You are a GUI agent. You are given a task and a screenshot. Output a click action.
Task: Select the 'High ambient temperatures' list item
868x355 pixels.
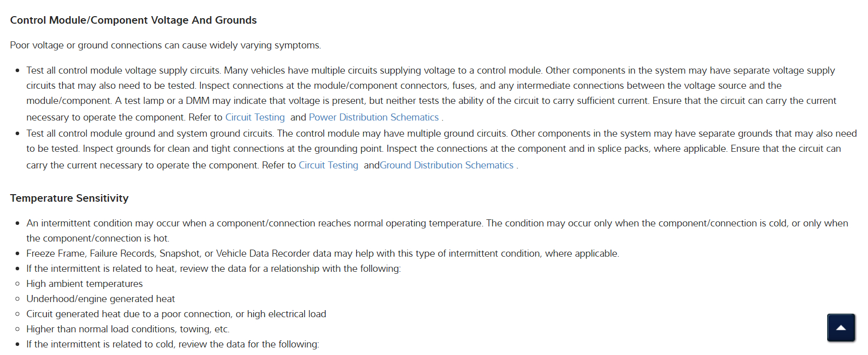[x=84, y=284]
